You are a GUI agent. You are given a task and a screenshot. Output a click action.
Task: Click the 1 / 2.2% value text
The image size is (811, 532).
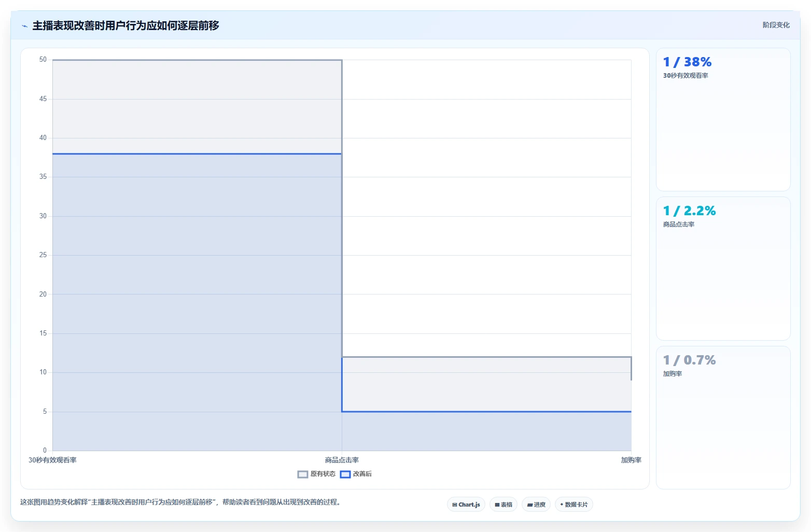689,211
